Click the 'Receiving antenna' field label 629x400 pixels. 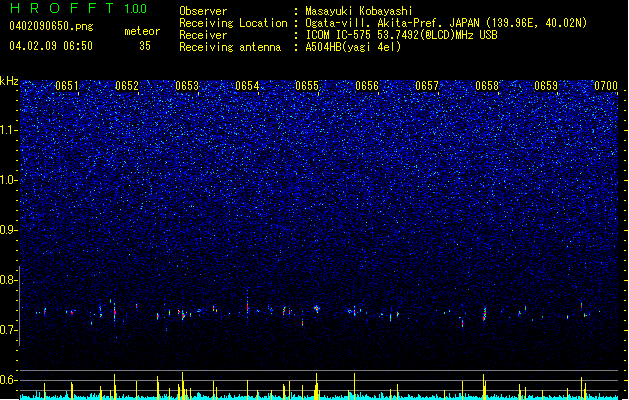pyautogui.click(x=230, y=47)
